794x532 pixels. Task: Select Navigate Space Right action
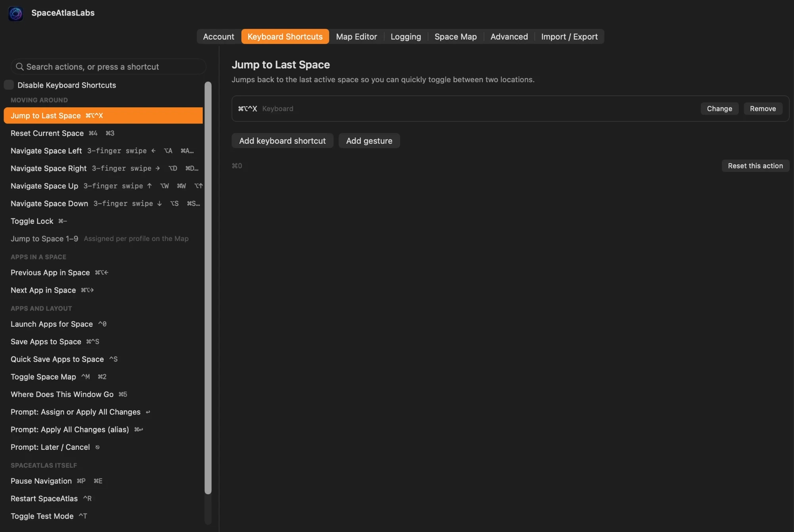[103, 168]
